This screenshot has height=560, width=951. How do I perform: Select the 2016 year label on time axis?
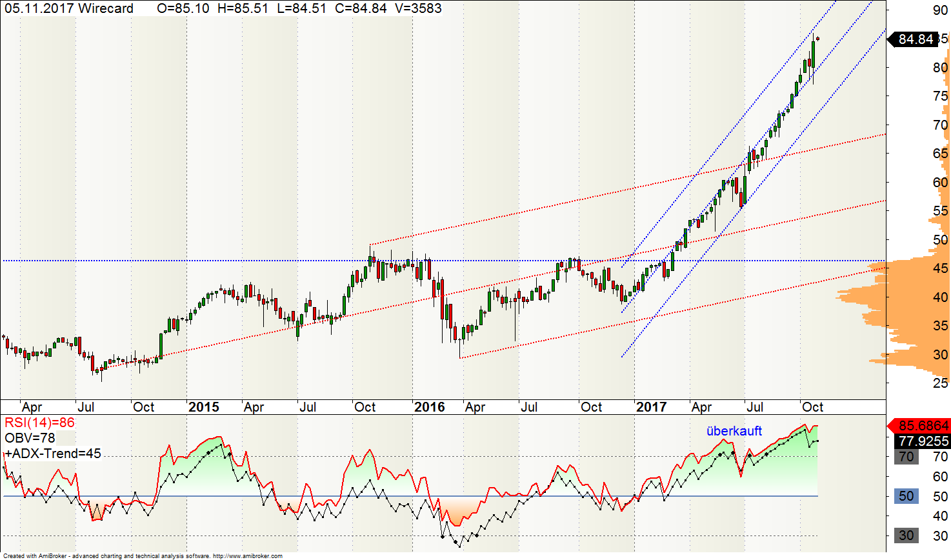tap(429, 407)
